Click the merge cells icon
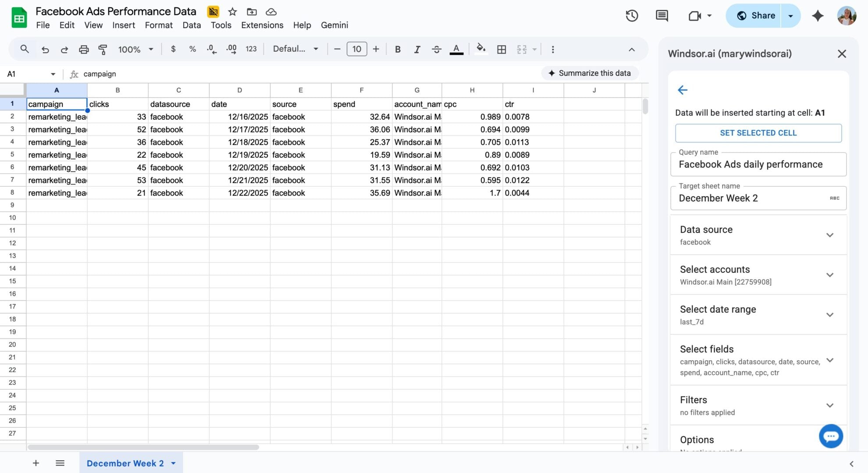The width and height of the screenshot is (868, 473). [522, 49]
